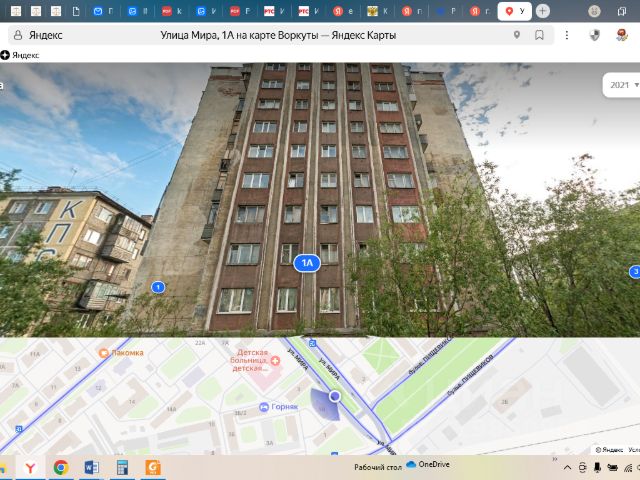
Task: Switch to the mail envelope tab
Action: (103, 11)
